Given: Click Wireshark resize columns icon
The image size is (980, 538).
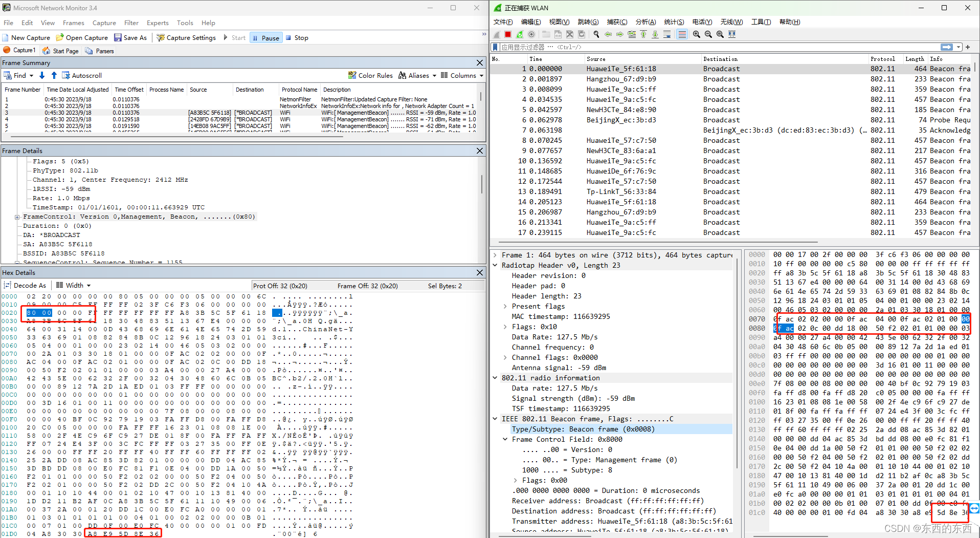Looking at the screenshot, I should 732,34.
